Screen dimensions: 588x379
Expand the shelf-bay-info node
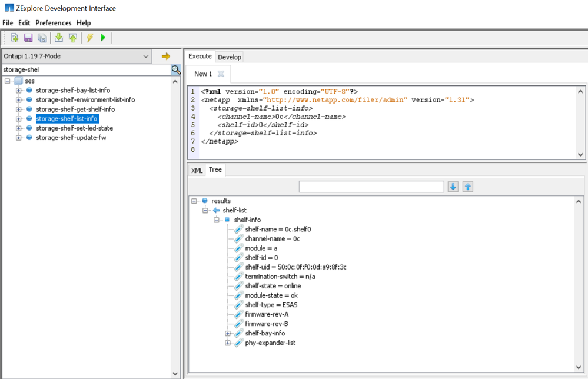pyautogui.click(x=228, y=334)
